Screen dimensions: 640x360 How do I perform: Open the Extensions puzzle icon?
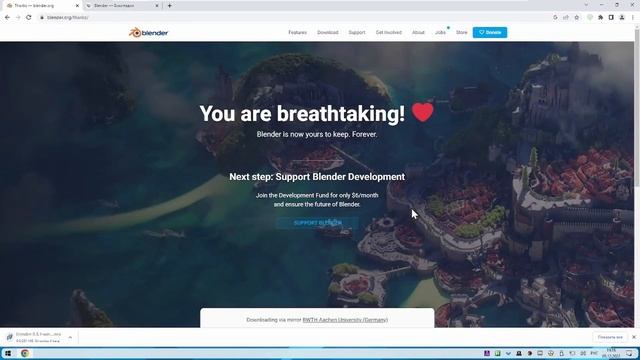(600, 17)
